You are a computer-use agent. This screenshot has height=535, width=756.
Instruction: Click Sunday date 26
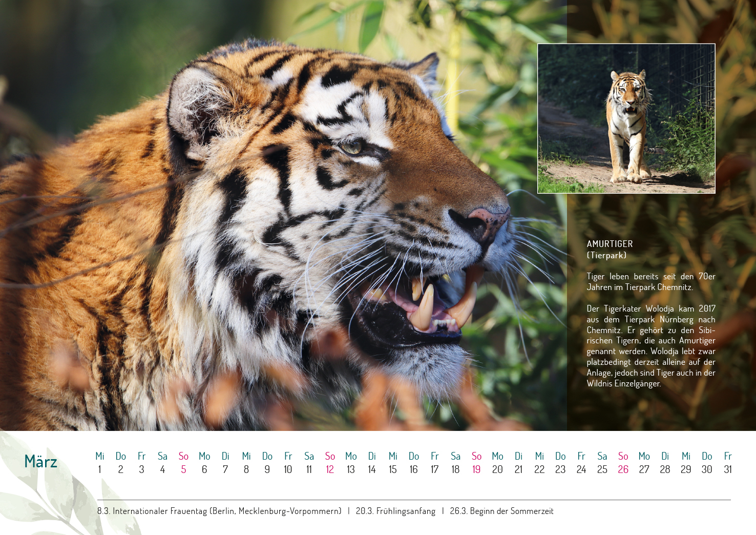click(x=623, y=469)
